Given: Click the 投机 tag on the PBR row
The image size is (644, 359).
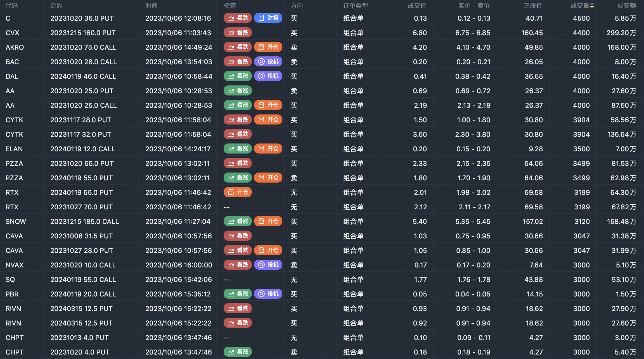Looking at the screenshot, I should click(268, 294).
